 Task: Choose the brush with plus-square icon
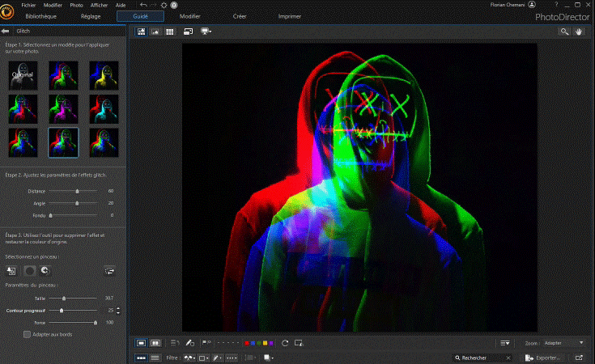[x=11, y=271]
